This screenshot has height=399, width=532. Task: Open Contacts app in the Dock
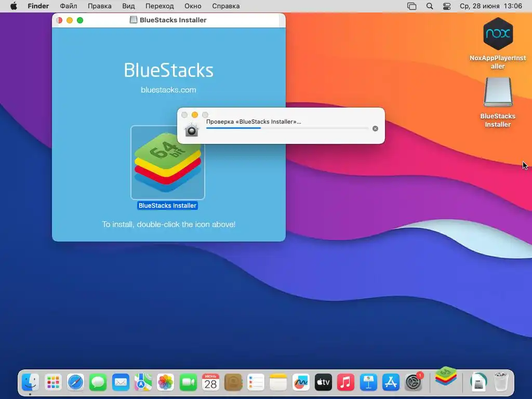(x=233, y=383)
